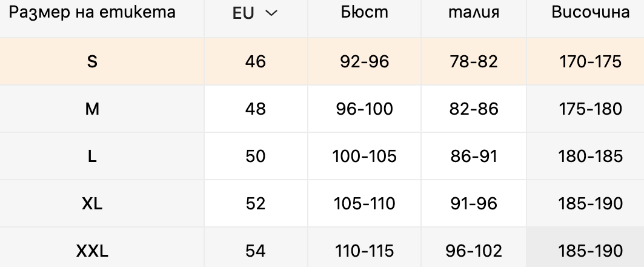Click the Размер на етикета header
Viewport: 644px width, 267px height.
(92, 12)
